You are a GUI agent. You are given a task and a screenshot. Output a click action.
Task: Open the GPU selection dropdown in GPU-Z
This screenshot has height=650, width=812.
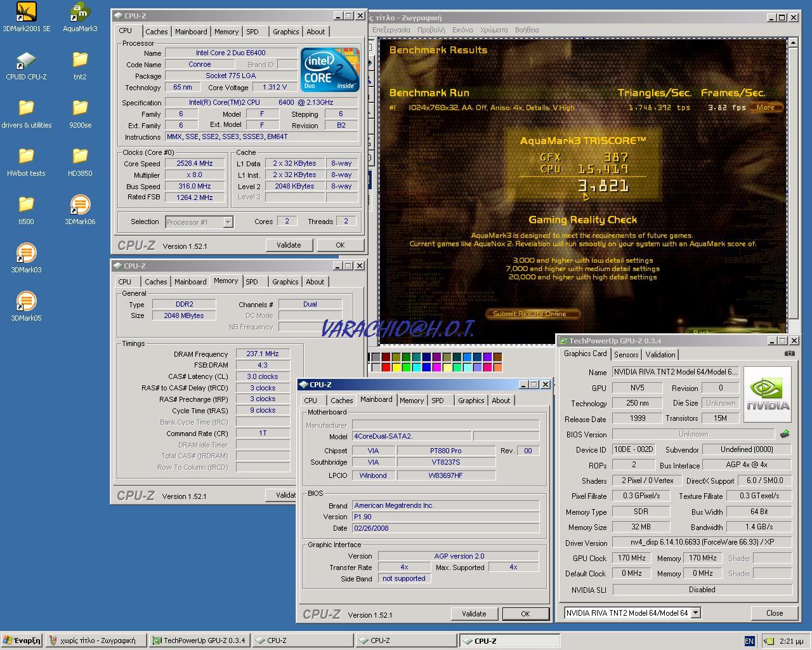coord(632,613)
